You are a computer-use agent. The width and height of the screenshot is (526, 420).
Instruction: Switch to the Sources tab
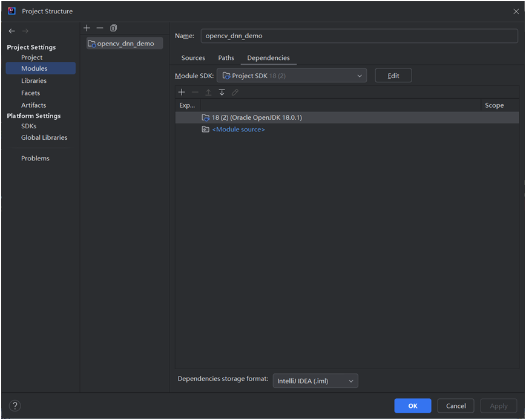193,57
